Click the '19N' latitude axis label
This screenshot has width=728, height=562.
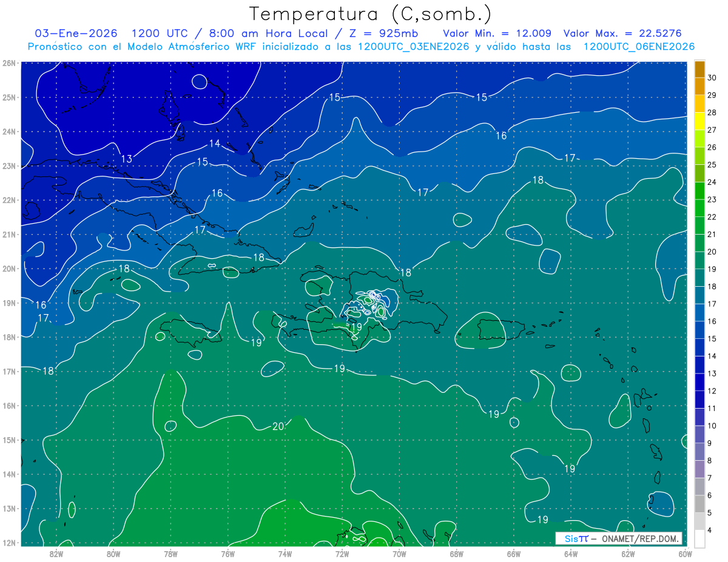(8, 303)
